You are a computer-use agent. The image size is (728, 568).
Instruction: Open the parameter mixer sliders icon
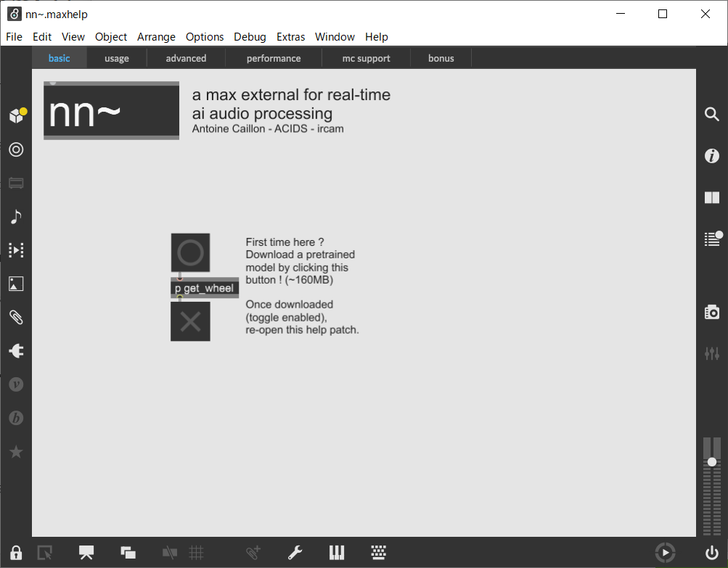712,353
